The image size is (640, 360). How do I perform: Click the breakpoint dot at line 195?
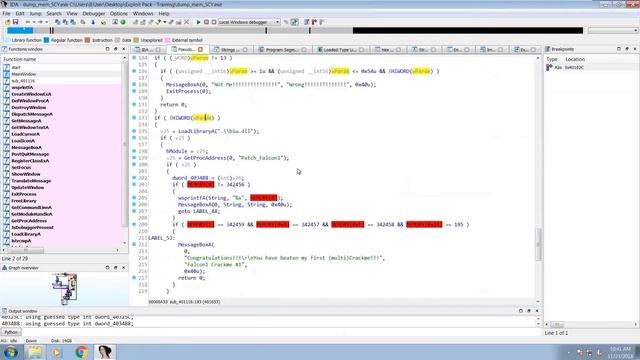coord(134,131)
